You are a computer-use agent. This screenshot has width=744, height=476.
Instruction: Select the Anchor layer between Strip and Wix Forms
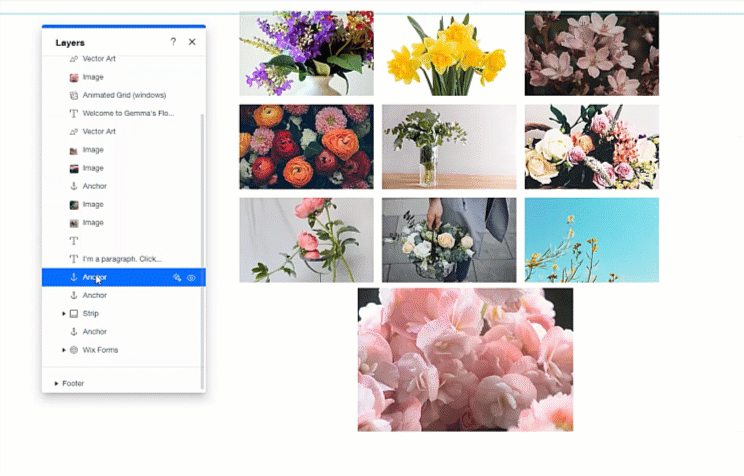point(95,331)
